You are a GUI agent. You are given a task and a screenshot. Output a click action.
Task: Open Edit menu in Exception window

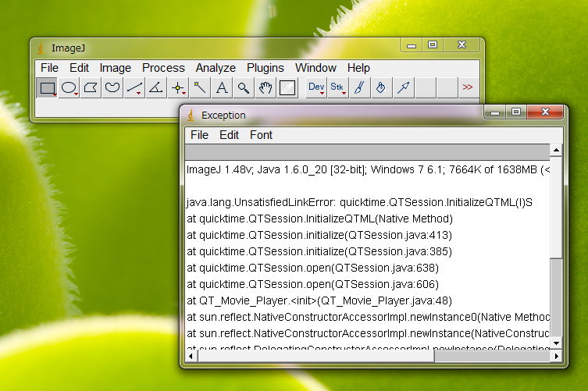coord(229,135)
